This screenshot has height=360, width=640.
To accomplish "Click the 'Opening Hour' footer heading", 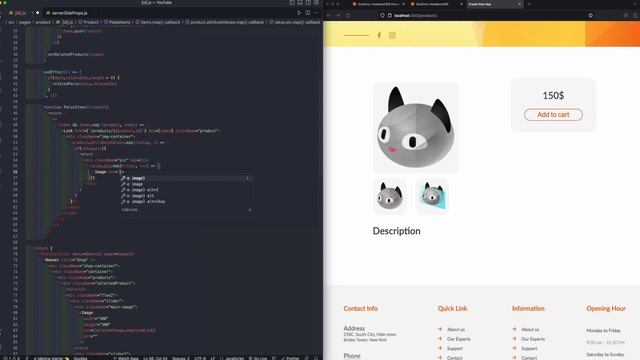I will (606, 309).
